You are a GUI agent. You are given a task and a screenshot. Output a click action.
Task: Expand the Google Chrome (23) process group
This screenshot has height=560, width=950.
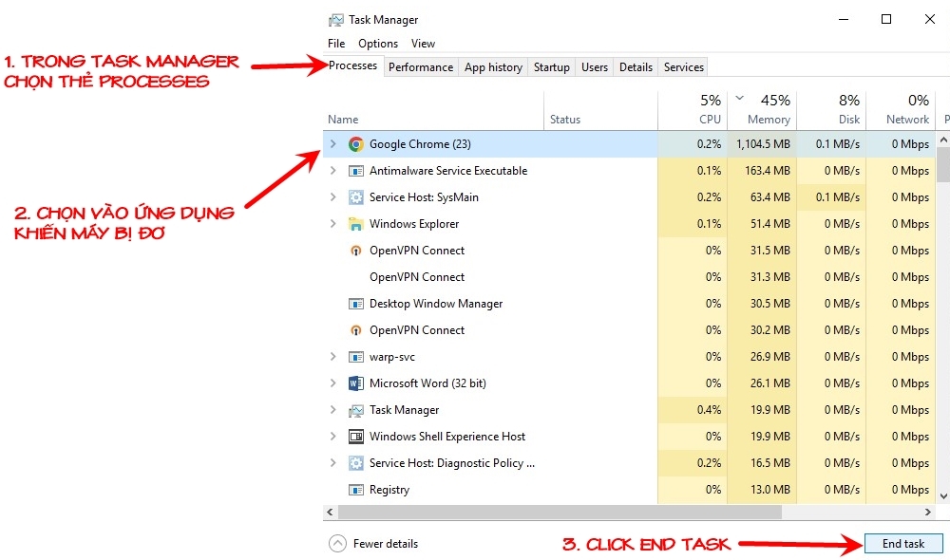coord(332,144)
